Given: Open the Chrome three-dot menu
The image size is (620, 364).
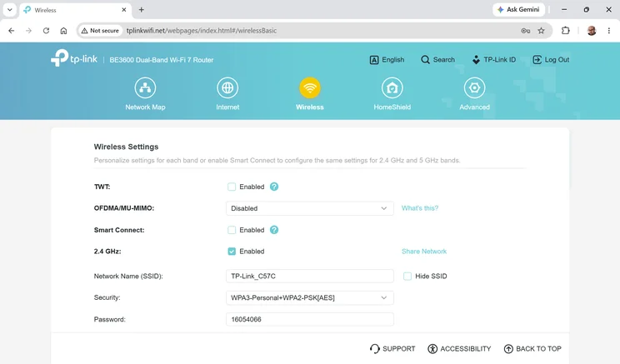Looking at the screenshot, I should tap(609, 31).
